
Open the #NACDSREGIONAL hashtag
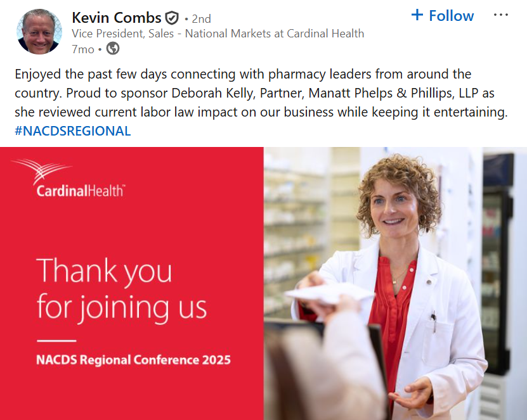pyautogui.click(x=72, y=131)
